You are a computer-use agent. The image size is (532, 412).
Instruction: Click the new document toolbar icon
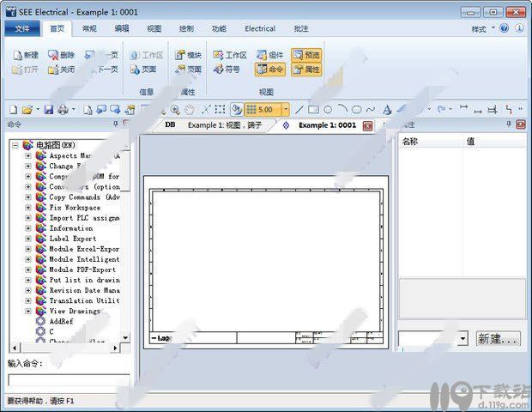click(x=13, y=109)
